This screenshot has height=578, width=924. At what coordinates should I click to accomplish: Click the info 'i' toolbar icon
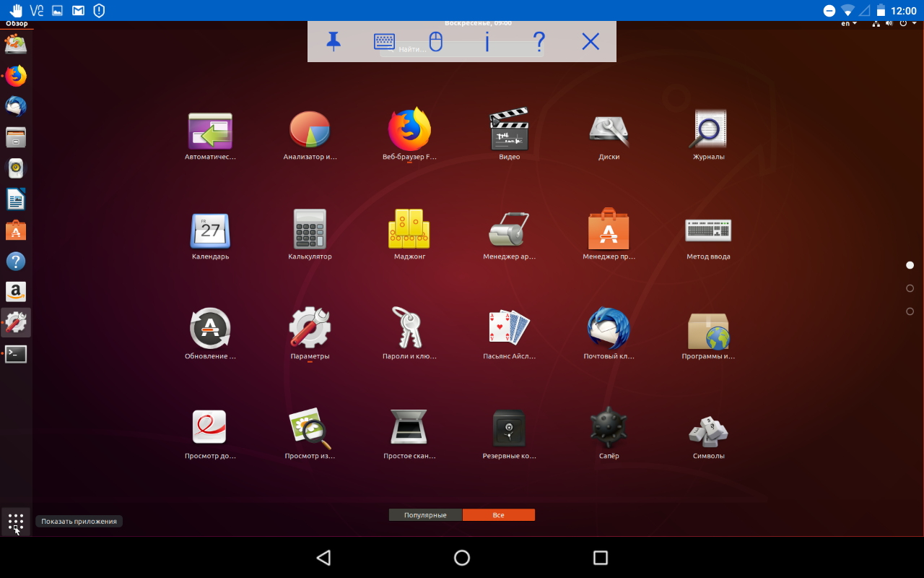click(x=487, y=42)
